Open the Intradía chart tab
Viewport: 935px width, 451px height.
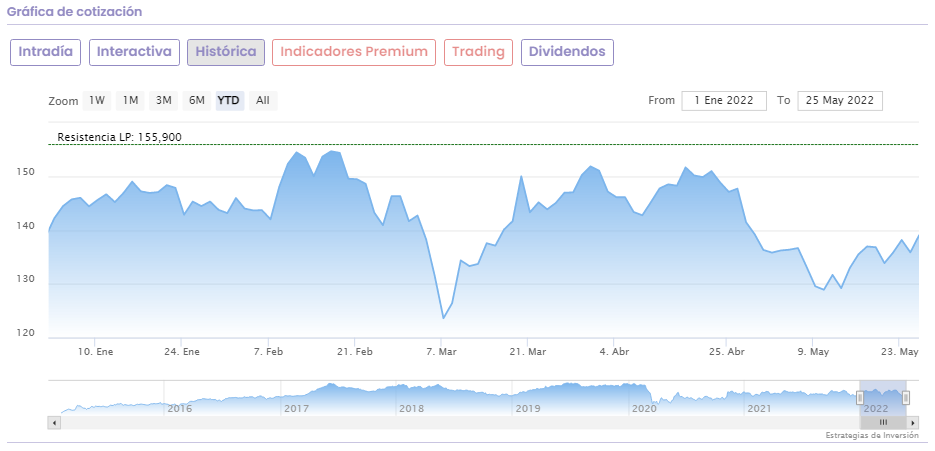pos(46,52)
